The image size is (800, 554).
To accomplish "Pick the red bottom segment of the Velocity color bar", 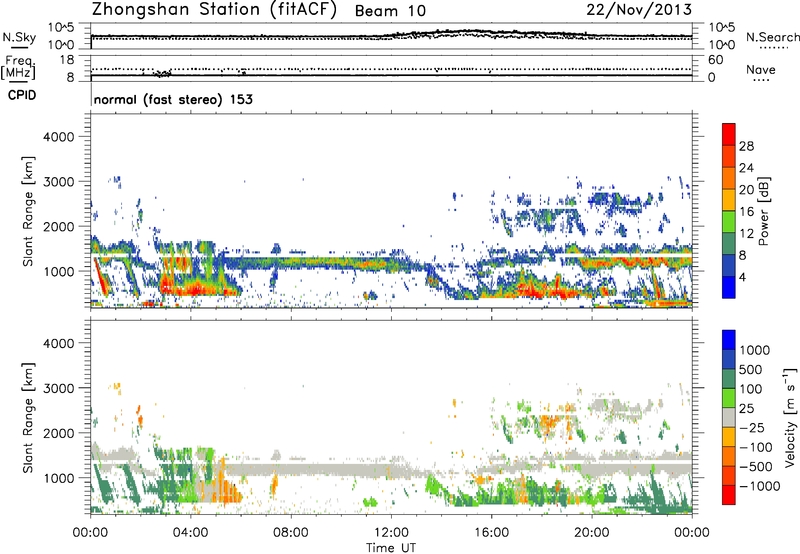I will (729, 495).
